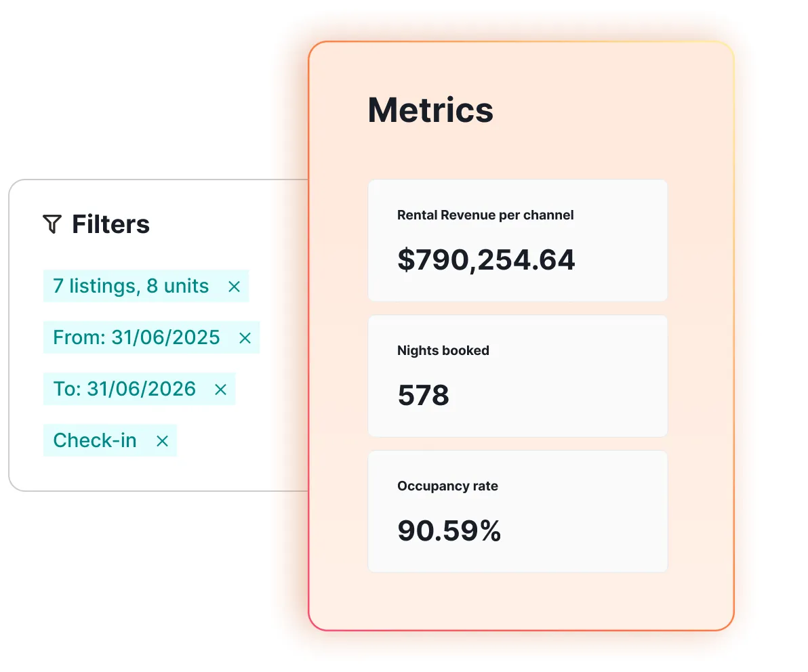Select the '7 listings, 8 units' chip text

coord(131,286)
